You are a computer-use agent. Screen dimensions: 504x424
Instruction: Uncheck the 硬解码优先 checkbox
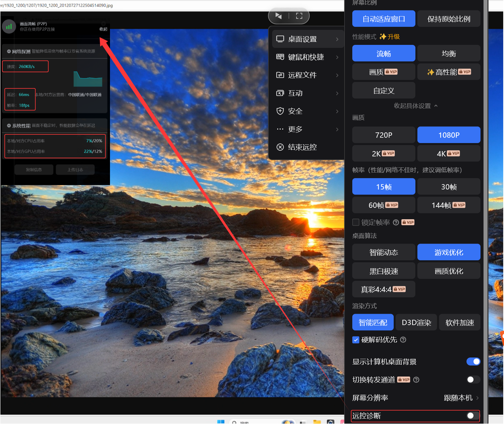[356, 340]
